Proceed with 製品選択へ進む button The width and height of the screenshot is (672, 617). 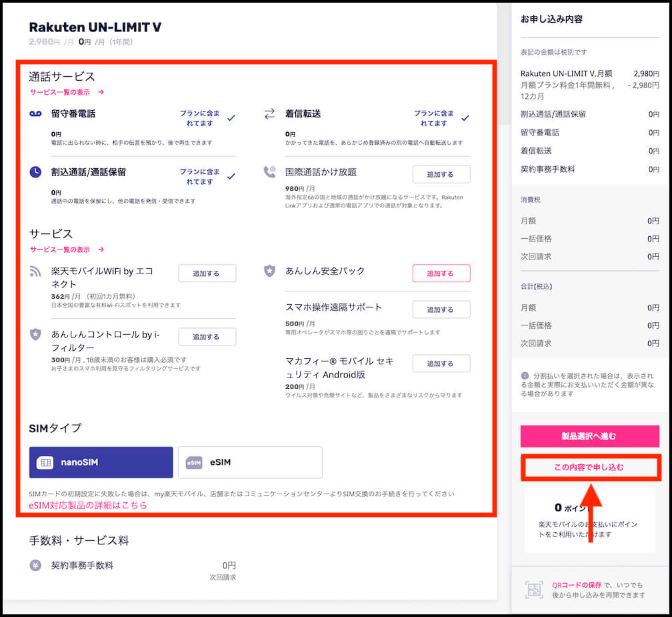[x=590, y=436]
